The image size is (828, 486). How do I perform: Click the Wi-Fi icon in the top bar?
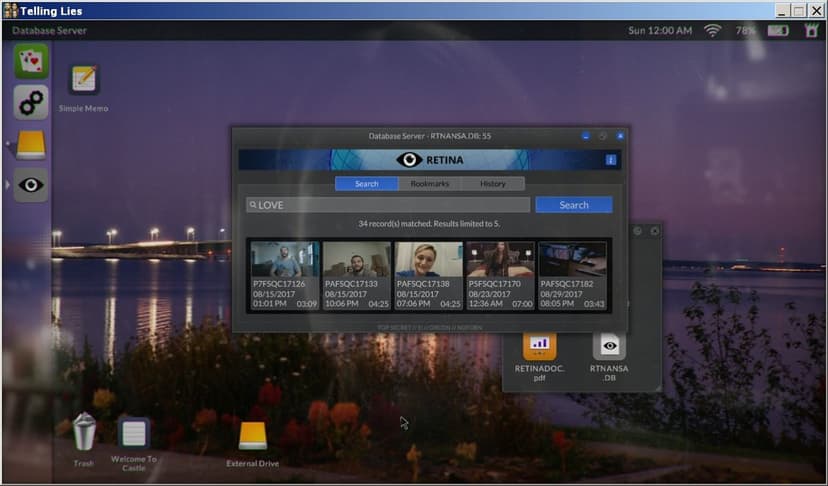(712, 31)
